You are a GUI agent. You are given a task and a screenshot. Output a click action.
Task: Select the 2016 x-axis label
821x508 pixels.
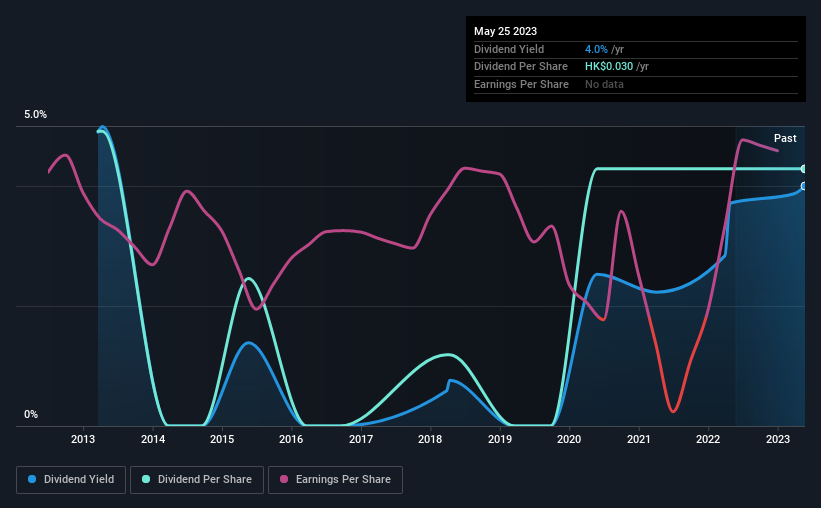[x=291, y=439]
